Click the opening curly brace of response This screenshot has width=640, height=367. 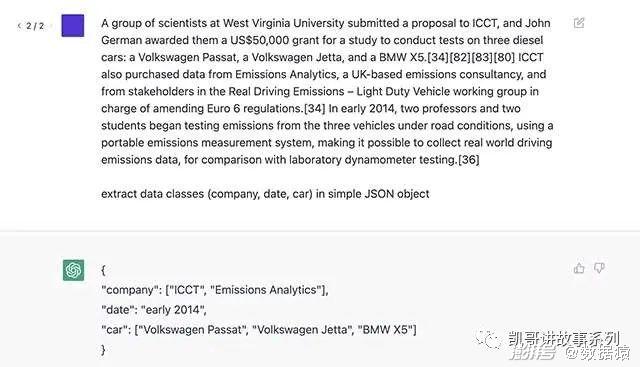point(103,270)
